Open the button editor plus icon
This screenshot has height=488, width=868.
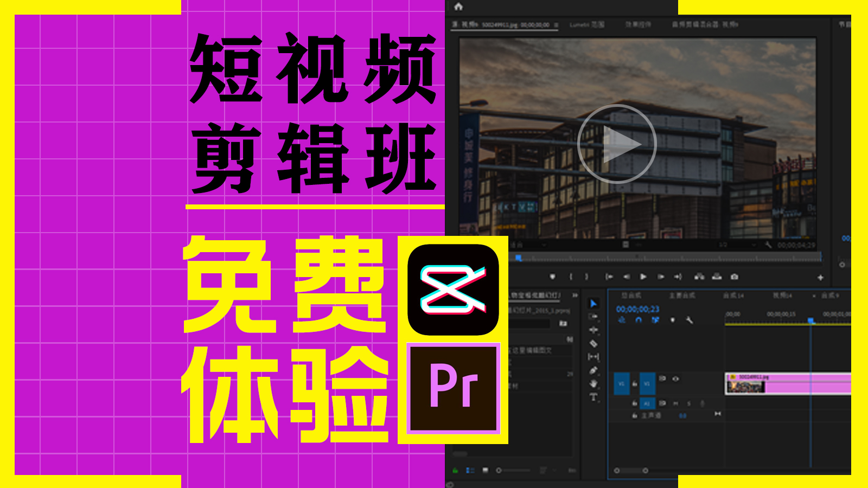tap(820, 277)
